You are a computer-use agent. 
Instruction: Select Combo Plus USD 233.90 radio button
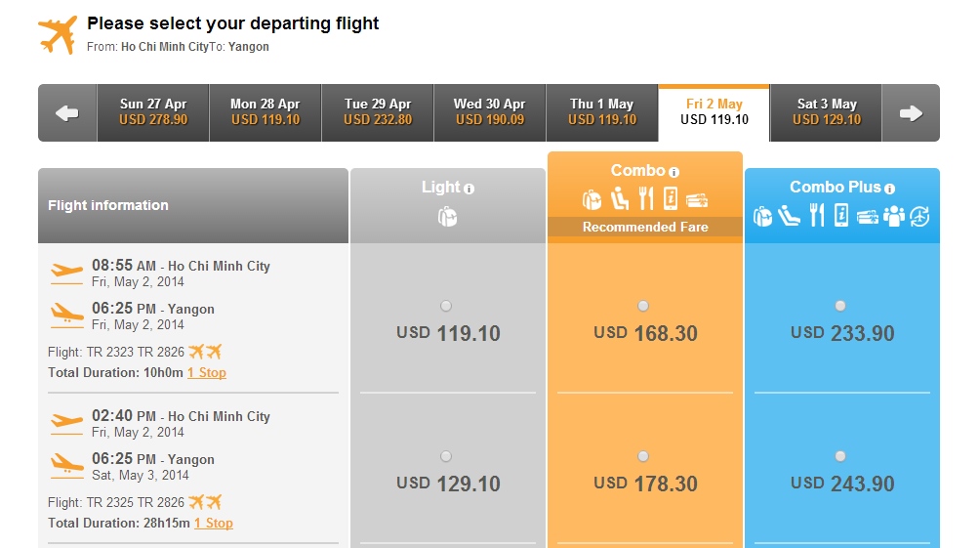tap(840, 306)
